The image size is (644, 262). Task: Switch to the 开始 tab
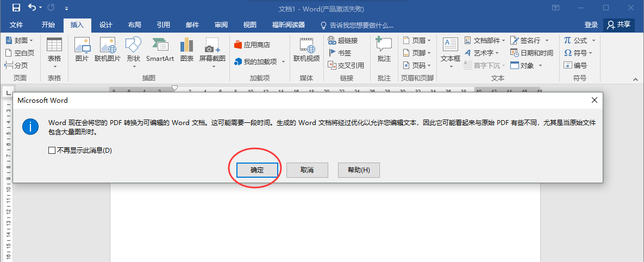[48, 24]
